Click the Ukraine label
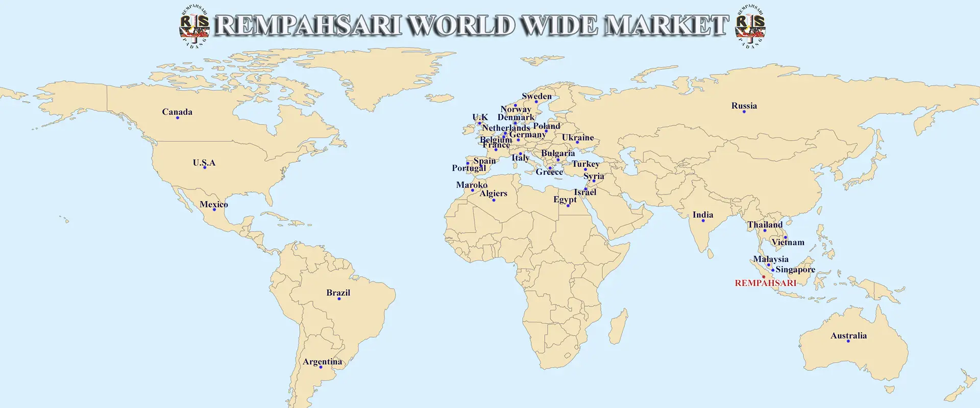This screenshot has height=408, width=980. (x=578, y=137)
